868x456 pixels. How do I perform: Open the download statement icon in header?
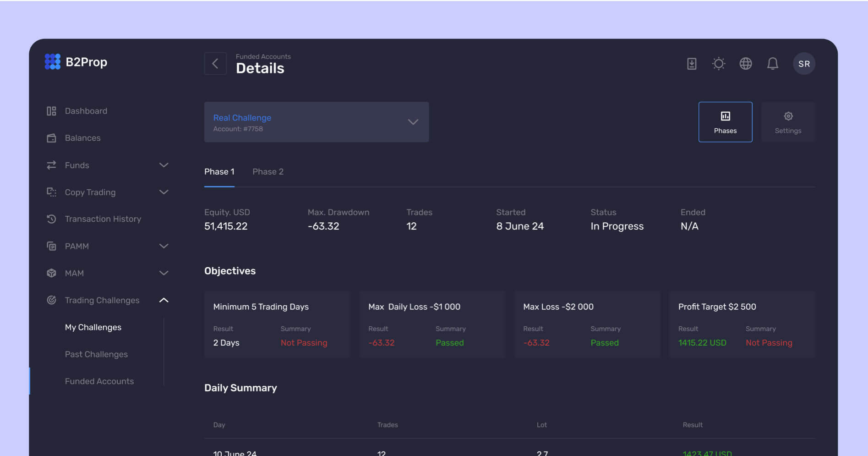tap(692, 64)
